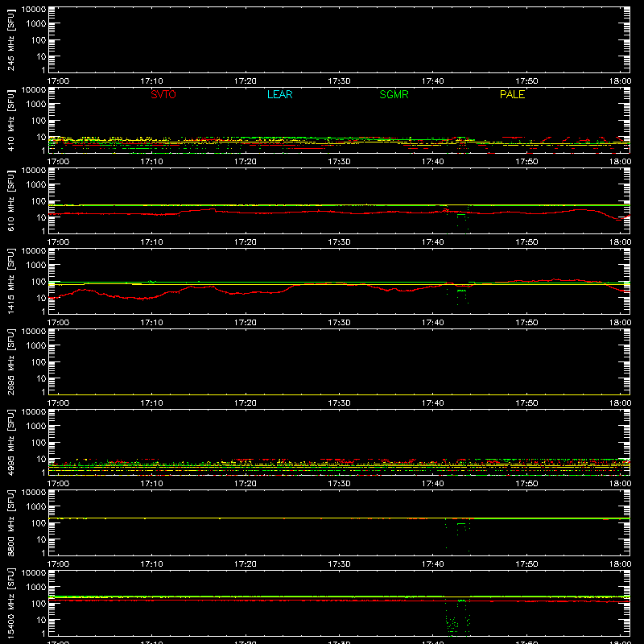The width and height of the screenshot is (644, 644).
Task: Select the "245 MHz [SFU]" axis label
Action: (10, 39)
